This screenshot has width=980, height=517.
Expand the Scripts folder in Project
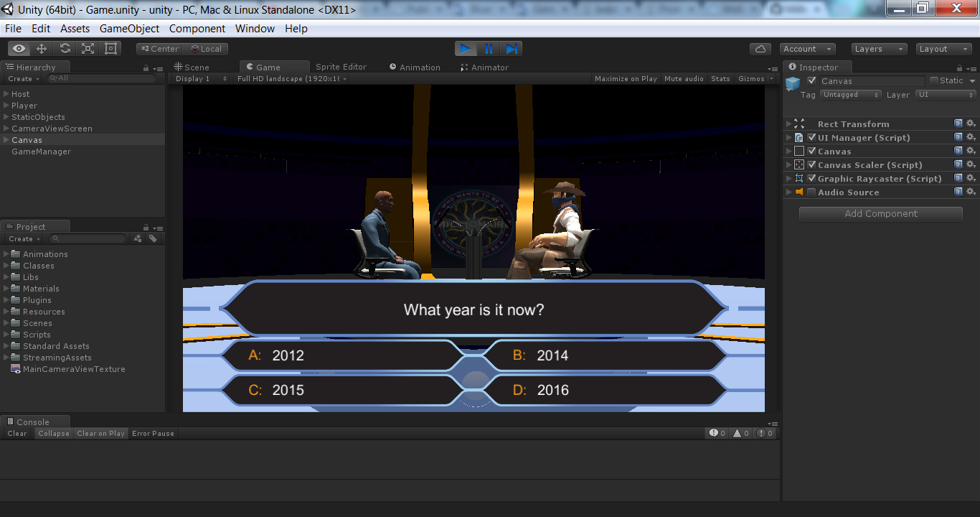(6, 335)
